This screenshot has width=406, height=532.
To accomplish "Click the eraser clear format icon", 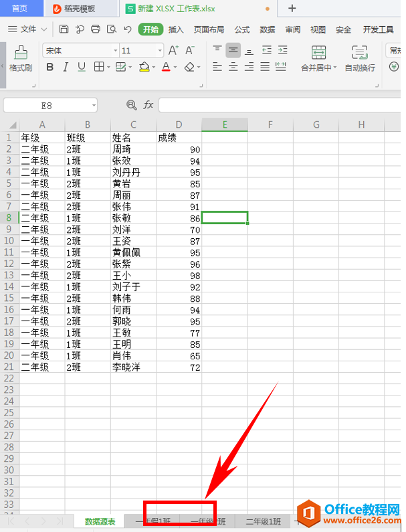I will pyautogui.click(x=189, y=67).
